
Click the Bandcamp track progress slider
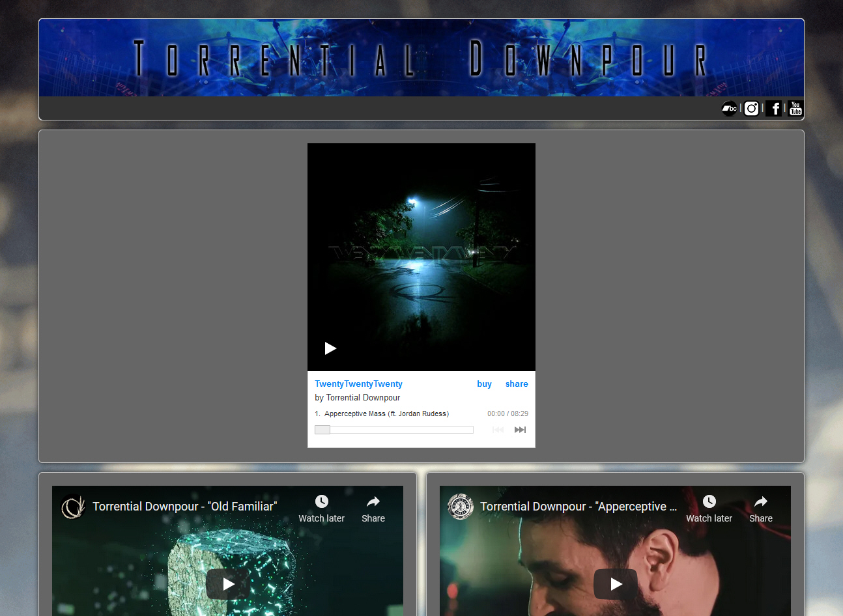(394, 430)
